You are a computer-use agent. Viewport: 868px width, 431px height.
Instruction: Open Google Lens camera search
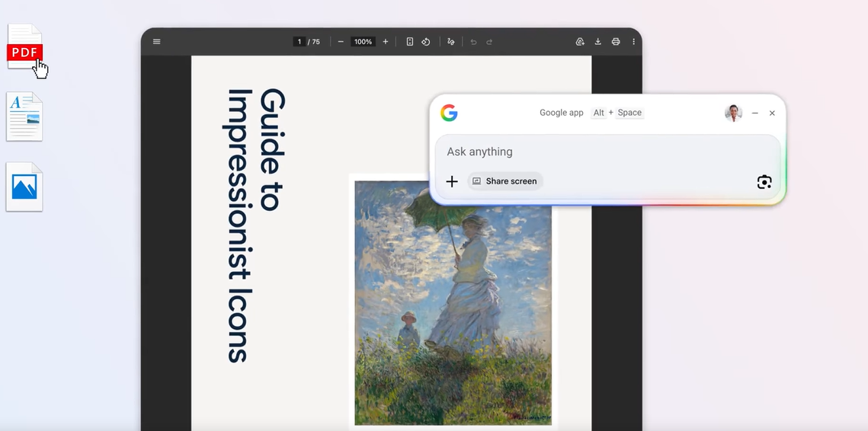click(x=764, y=181)
